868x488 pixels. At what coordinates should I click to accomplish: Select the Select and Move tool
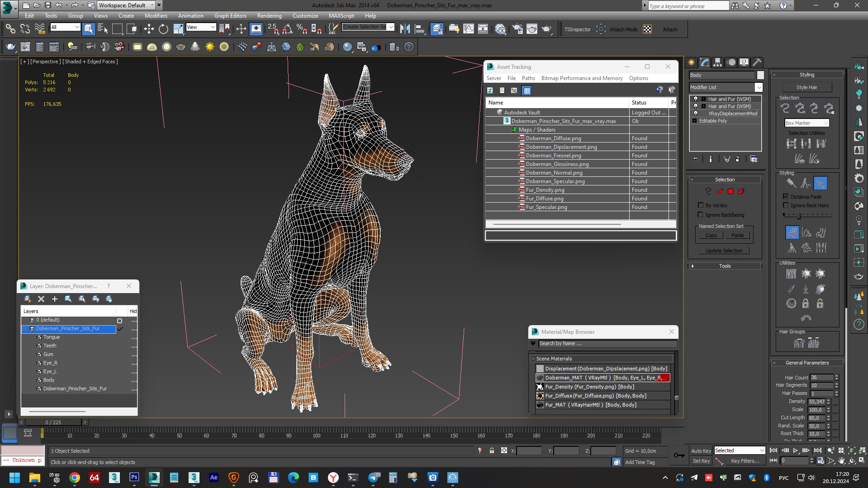[x=149, y=29]
